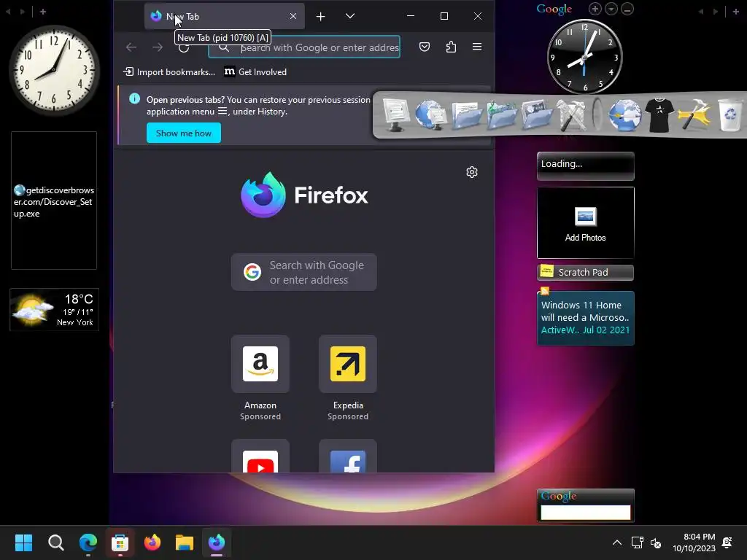
Task: Open the notifications bell icon
Action: click(727, 542)
